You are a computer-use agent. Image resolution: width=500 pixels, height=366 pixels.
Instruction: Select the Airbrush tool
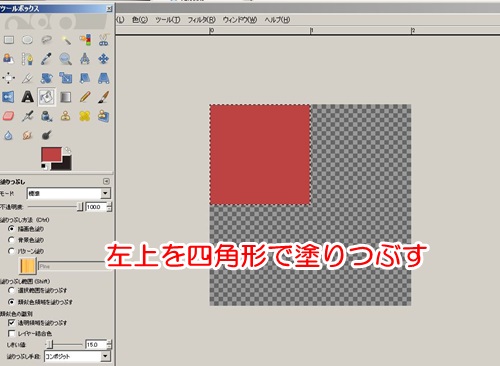pyautogui.click(x=27, y=116)
